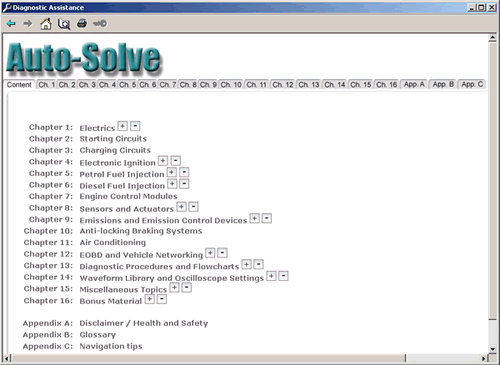This screenshot has height=365, width=500.
Task: Expand Electronic Ignition chapter with plus
Action: 163,161
